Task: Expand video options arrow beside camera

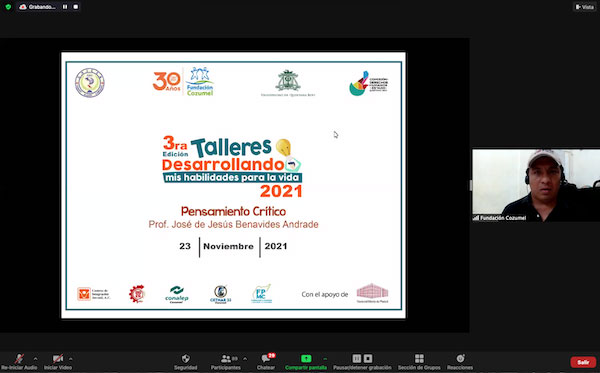Action: [x=70, y=359]
